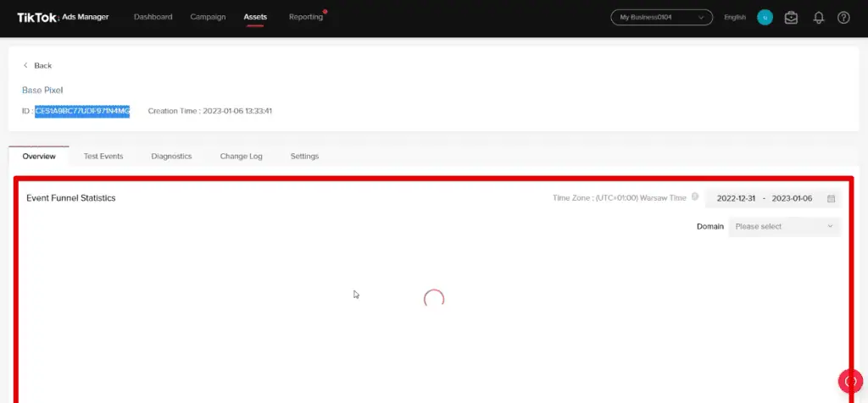Click the highlighted pixel ID text
The image size is (868, 403).
tap(82, 111)
